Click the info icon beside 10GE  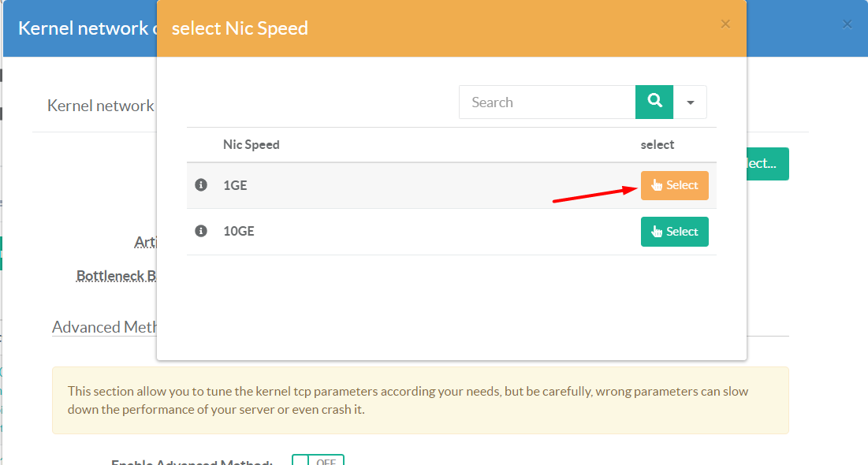tap(201, 231)
